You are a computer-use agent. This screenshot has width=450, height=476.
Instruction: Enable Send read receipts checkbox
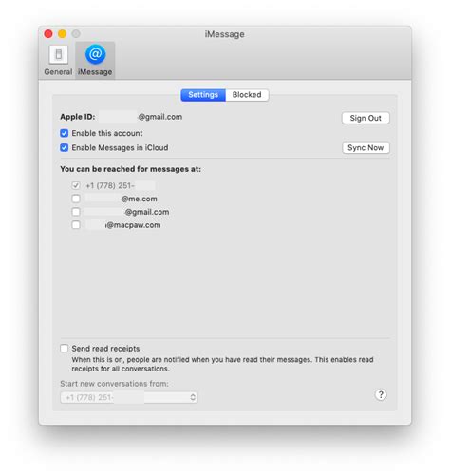[x=65, y=349]
